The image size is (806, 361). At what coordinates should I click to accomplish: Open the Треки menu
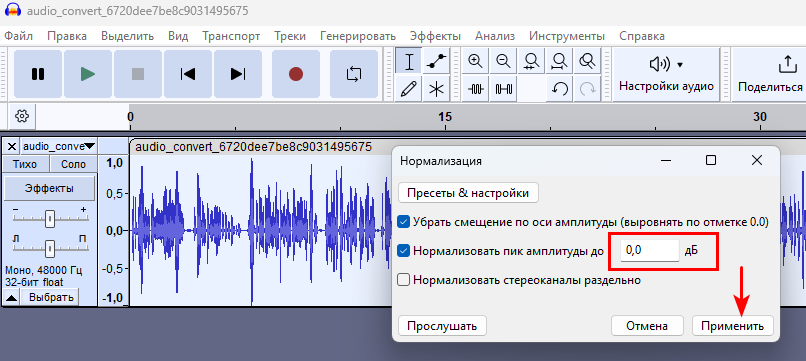coord(290,36)
